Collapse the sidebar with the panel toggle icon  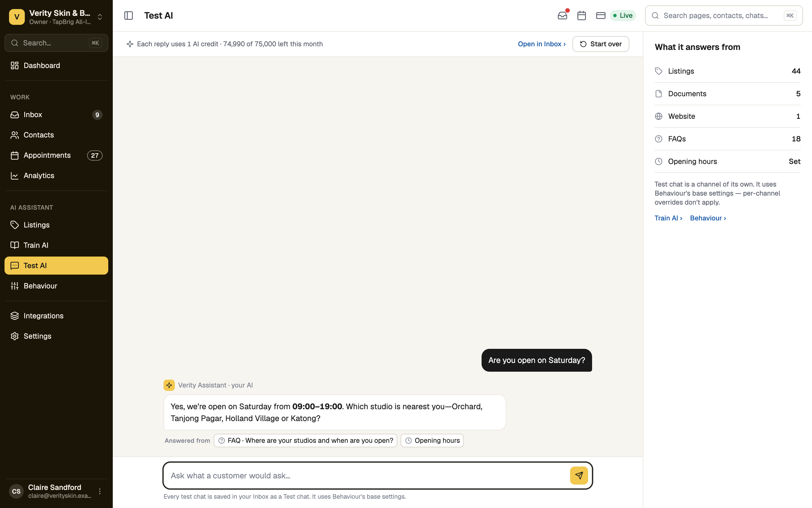(129, 16)
